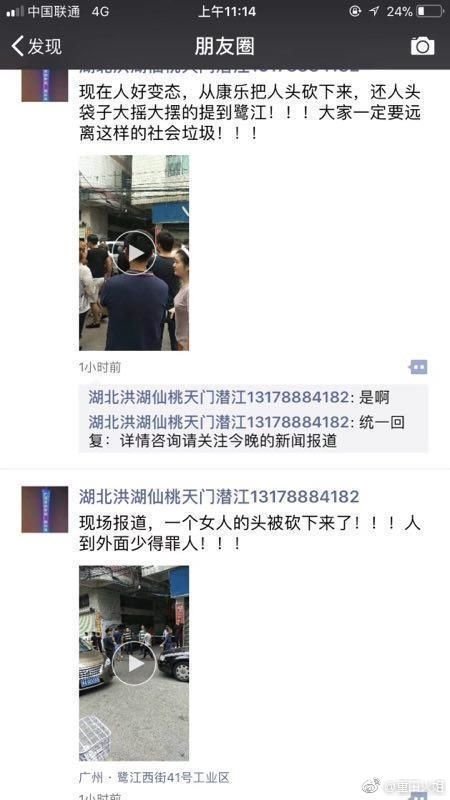
Task: Tap the first post text about 康乐
Action: click(250, 114)
